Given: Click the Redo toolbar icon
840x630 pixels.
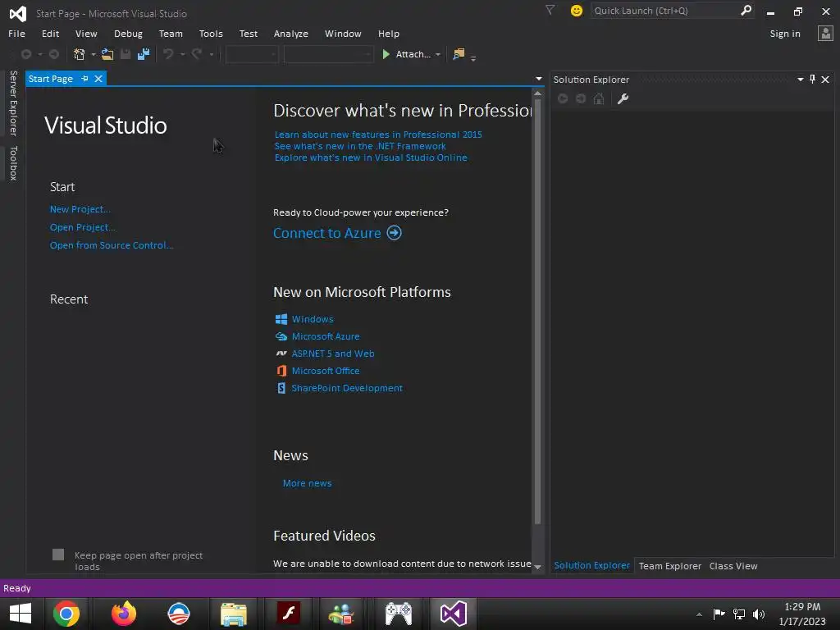Looking at the screenshot, I should [x=197, y=54].
